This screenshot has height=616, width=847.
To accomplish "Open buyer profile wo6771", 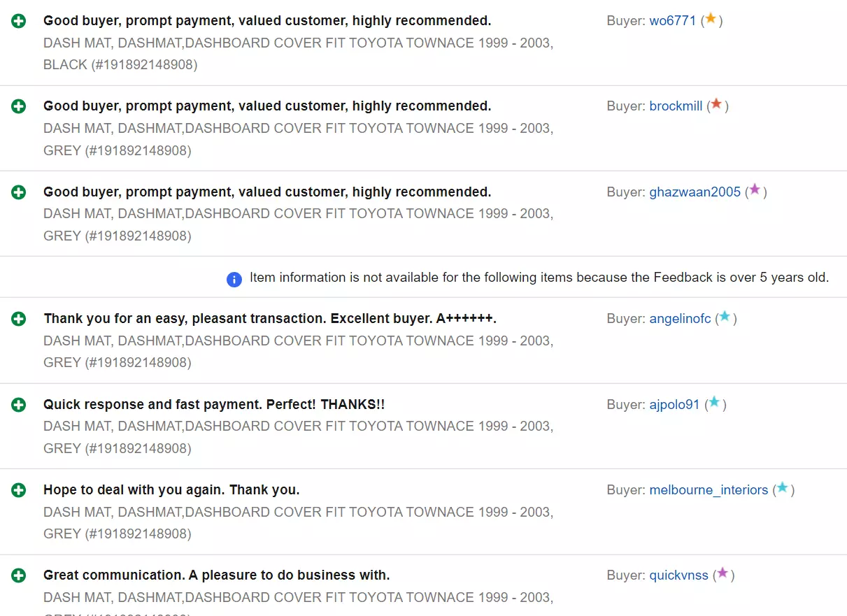I will tap(673, 21).
